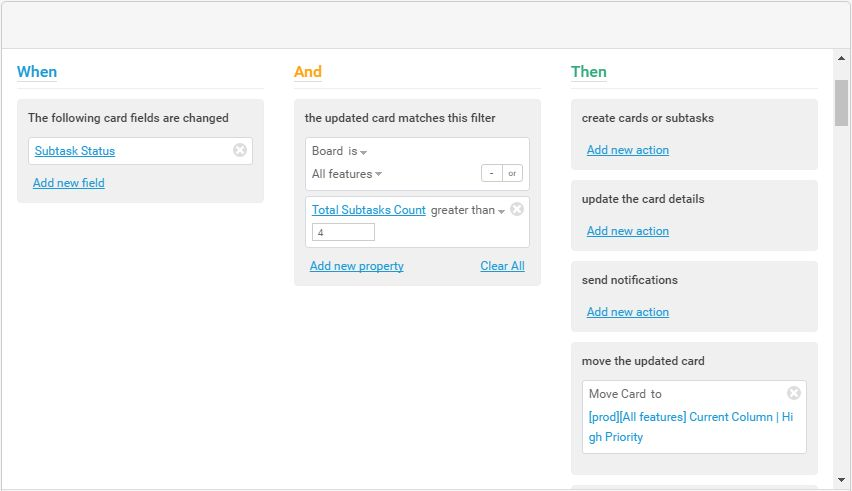Open the Board 'is' condition dropdown
The image size is (852, 491).
tap(357, 151)
